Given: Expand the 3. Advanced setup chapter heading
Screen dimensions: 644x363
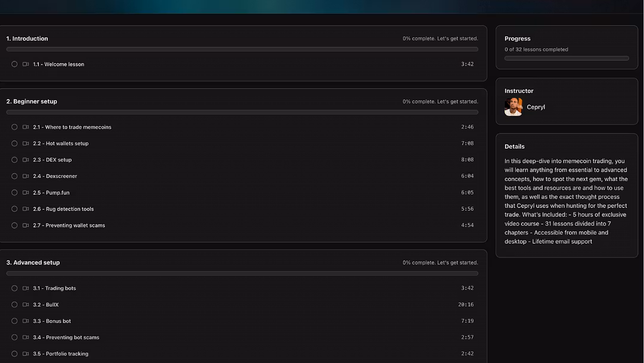Looking at the screenshot, I should coord(33,263).
